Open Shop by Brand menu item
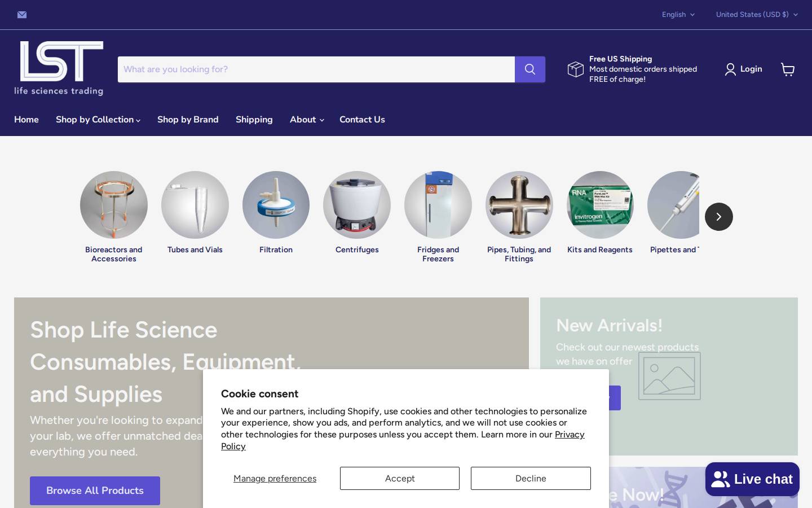The width and height of the screenshot is (812, 508). coord(188,120)
